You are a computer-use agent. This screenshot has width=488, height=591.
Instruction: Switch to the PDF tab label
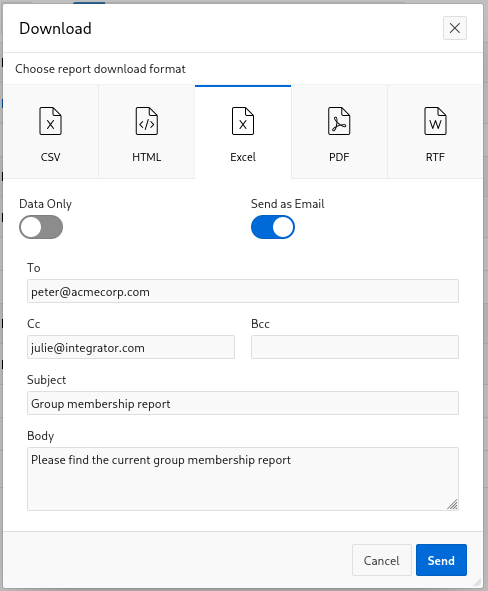pyautogui.click(x=339, y=157)
